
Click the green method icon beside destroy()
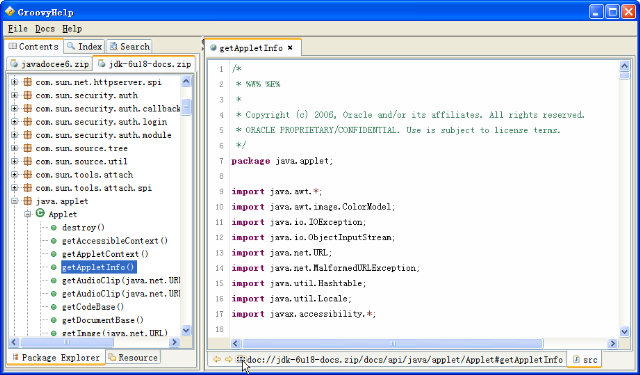tap(53, 228)
